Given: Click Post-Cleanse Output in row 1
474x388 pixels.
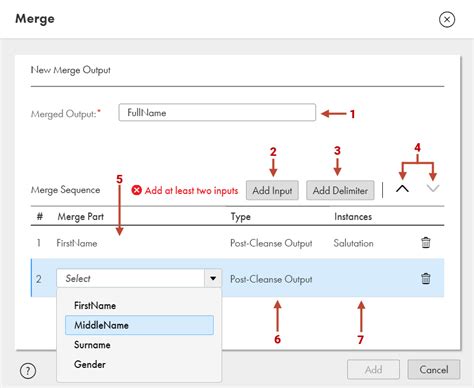Looking at the screenshot, I should pos(271,243).
